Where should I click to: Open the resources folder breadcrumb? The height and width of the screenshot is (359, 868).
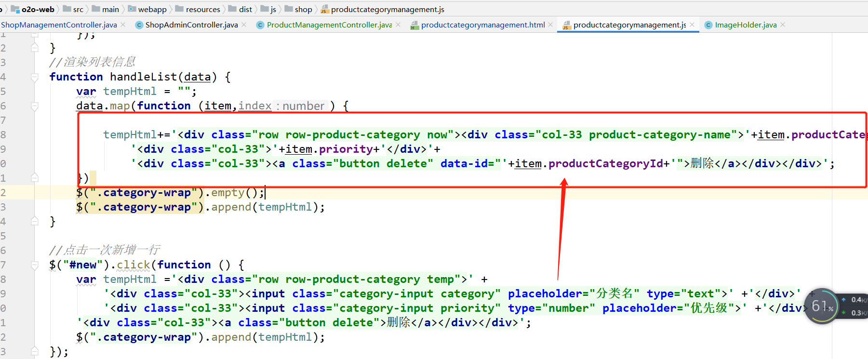click(198, 9)
